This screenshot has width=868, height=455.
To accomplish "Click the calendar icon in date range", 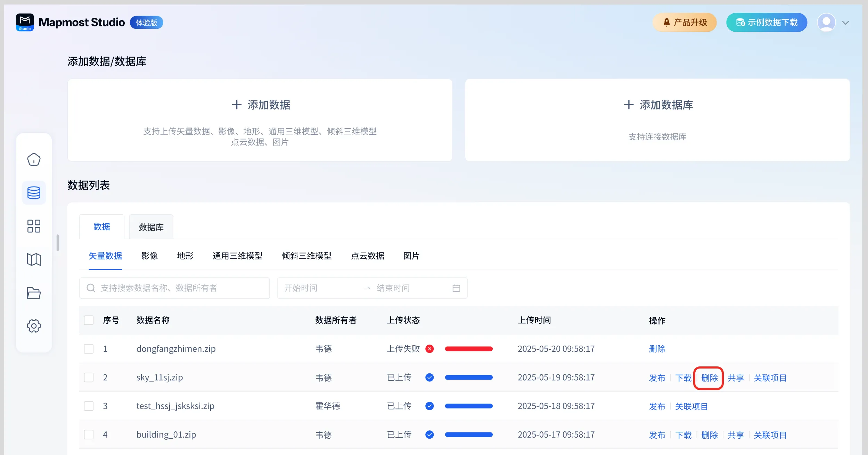I will tap(456, 288).
